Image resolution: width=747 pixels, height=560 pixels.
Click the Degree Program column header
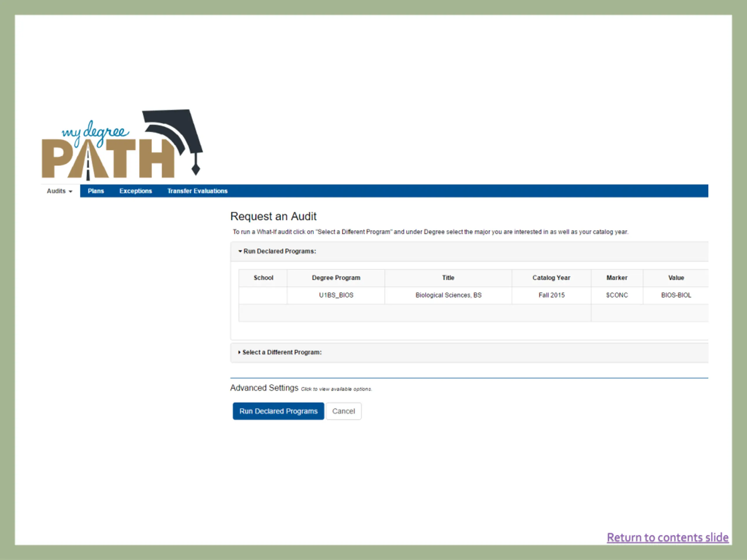(x=336, y=278)
